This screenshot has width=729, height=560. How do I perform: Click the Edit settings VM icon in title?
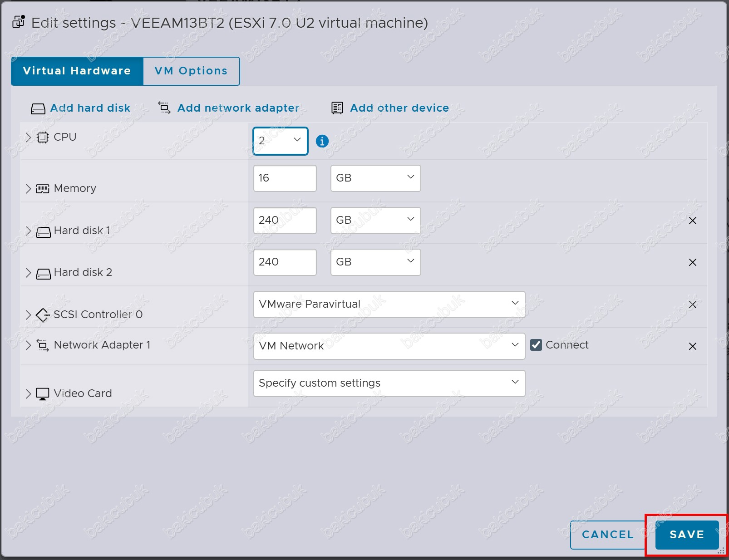[18, 22]
